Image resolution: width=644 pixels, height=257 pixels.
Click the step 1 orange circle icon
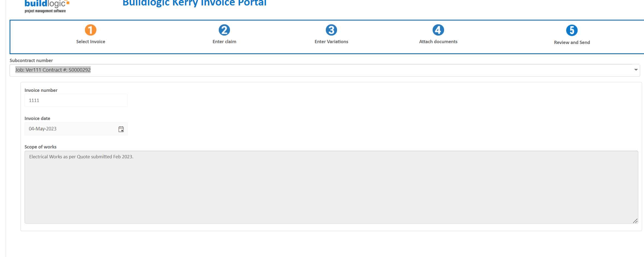(91, 30)
